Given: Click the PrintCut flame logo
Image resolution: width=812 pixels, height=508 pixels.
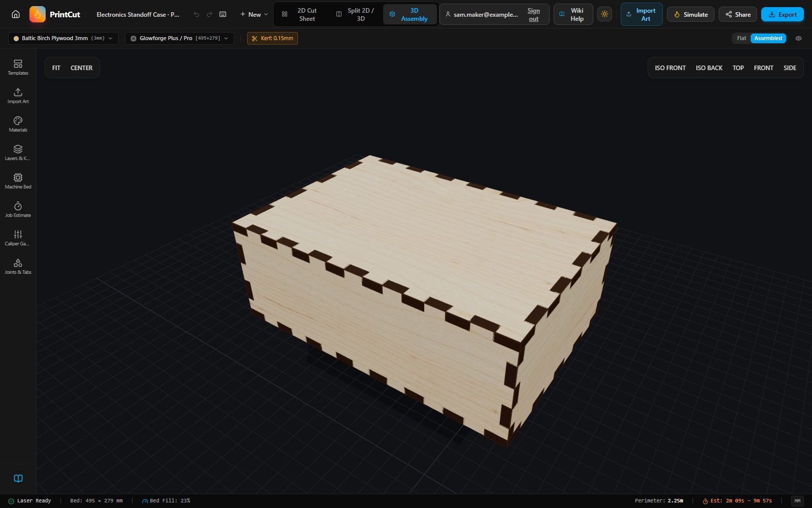Looking at the screenshot, I should pyautogui.click(x=38, y=14).
